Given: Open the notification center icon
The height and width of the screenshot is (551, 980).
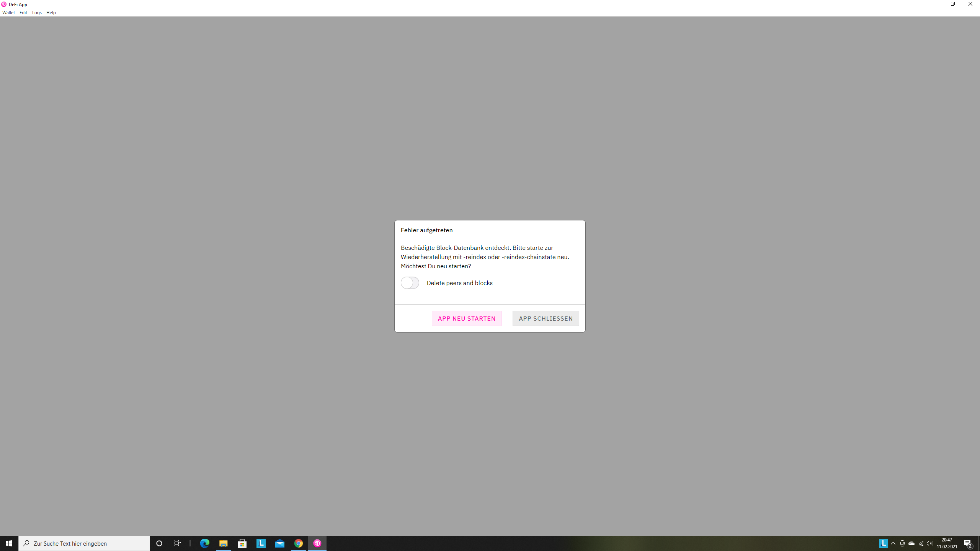Looking at the screenshot, I should pos(968,543).
